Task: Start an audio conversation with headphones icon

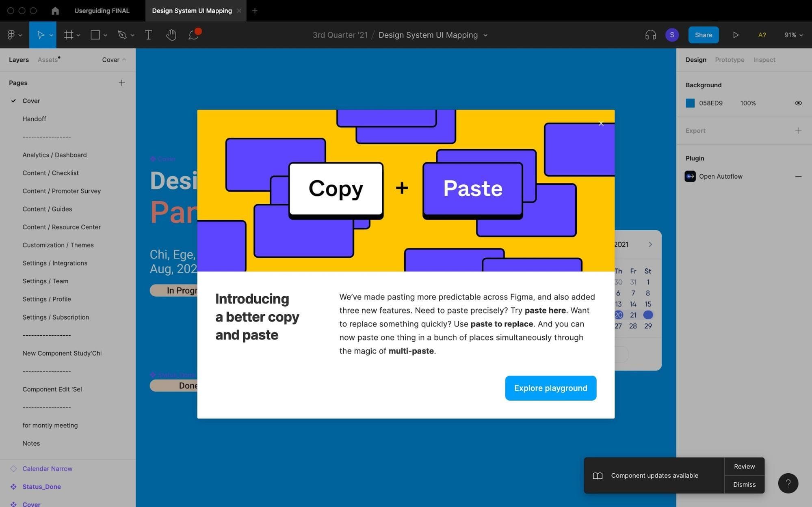Action: pyautogui.click(x=650, y=35)
